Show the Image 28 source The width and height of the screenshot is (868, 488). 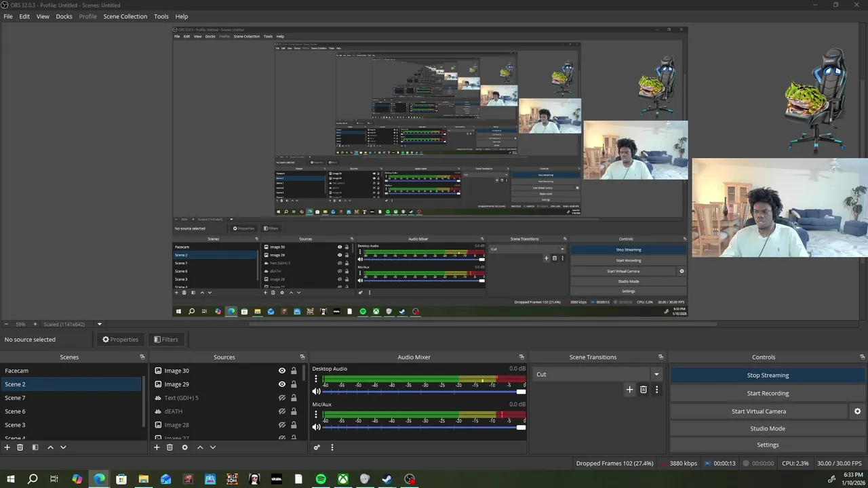tap(282, 425)
